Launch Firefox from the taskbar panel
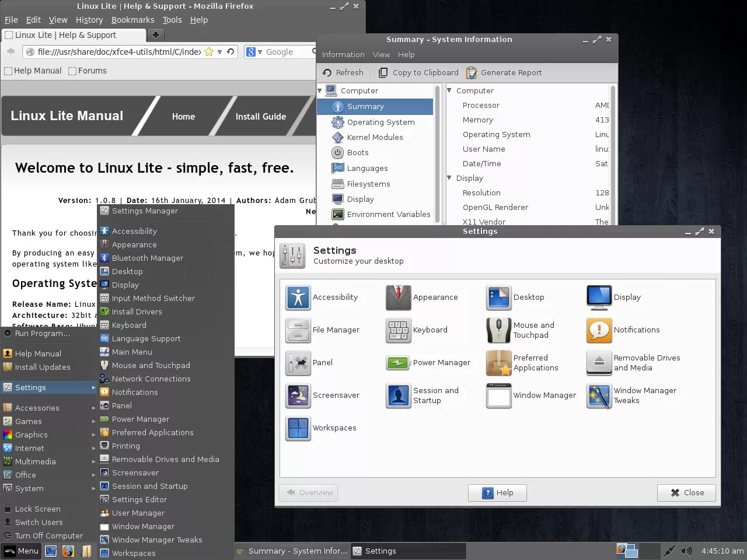Viewport: 747px width, 560px height. click(x=68, y=551)
